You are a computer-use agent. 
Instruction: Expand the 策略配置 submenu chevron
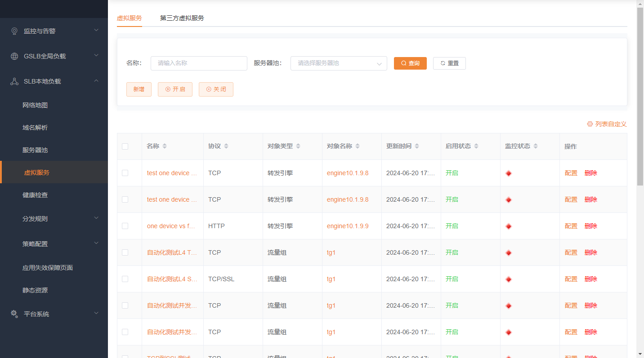[96, 243]
